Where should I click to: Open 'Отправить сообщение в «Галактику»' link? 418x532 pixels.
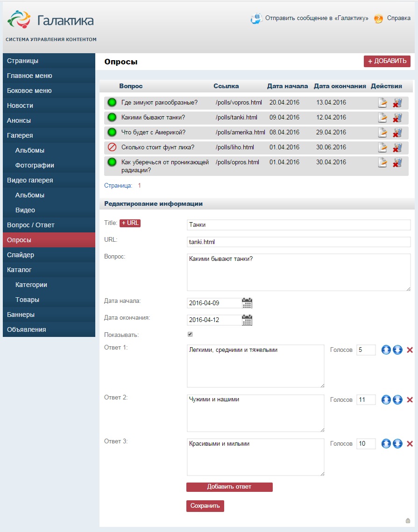pyautogui.click(x=317, y=18)
